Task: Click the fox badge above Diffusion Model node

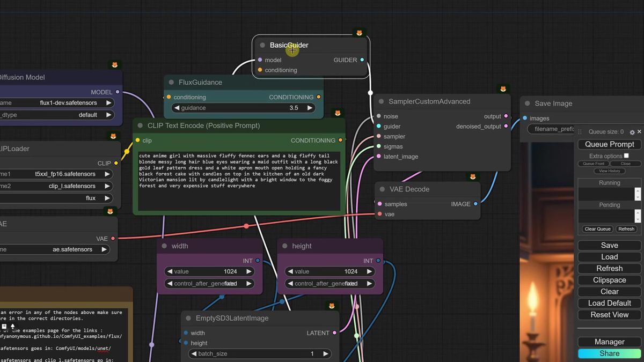Action: (x=114, y=65)
